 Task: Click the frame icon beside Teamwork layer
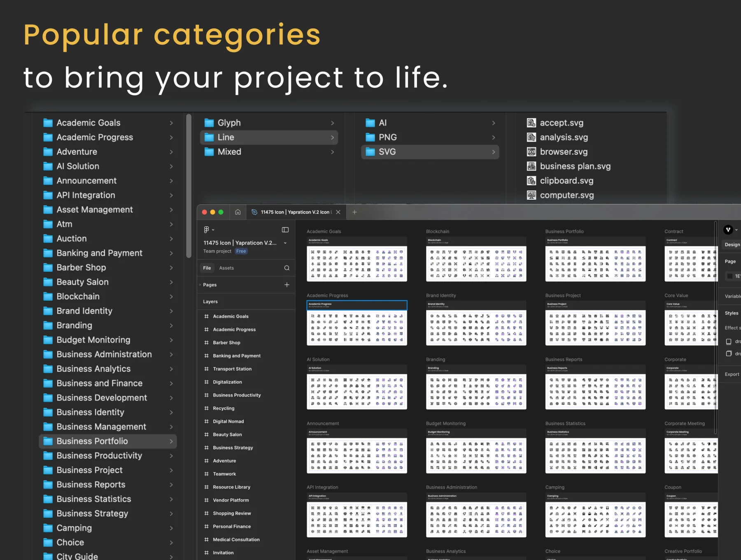[x=206, y=474]
